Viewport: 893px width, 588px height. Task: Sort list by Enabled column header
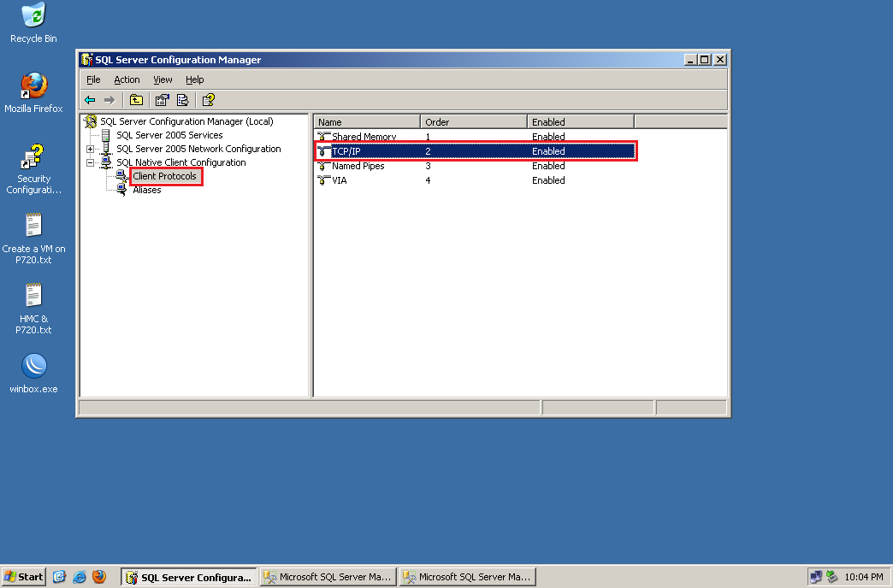click(x=581, y=122)
